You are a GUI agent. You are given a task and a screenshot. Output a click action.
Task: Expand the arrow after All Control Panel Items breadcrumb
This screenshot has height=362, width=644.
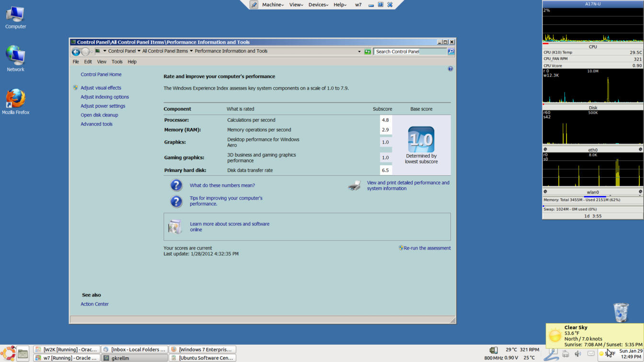click(191, 51)
